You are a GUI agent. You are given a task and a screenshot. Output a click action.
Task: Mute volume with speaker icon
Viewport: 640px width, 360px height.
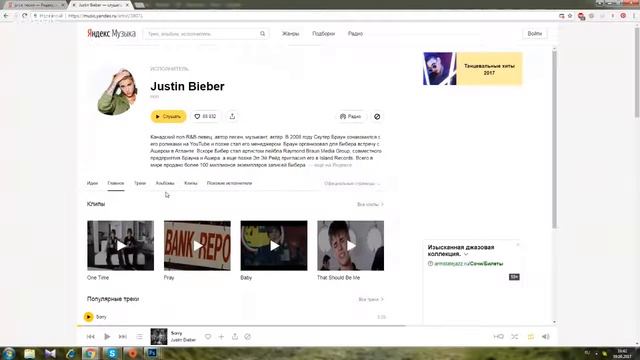point(545,337)
